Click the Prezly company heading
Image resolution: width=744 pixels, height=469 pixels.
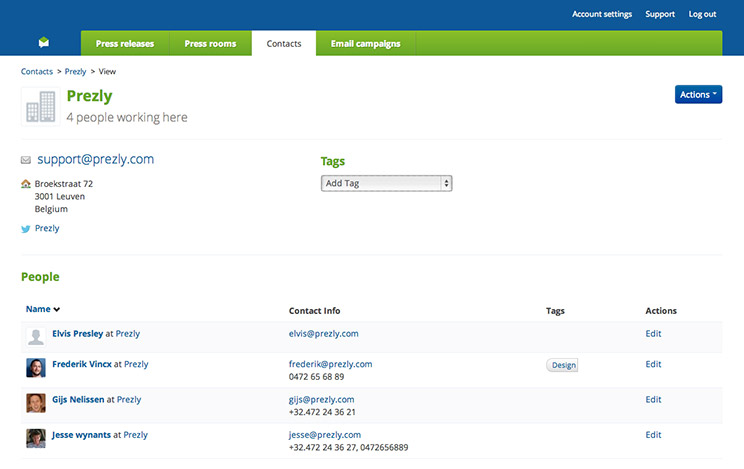coord(90,96)
